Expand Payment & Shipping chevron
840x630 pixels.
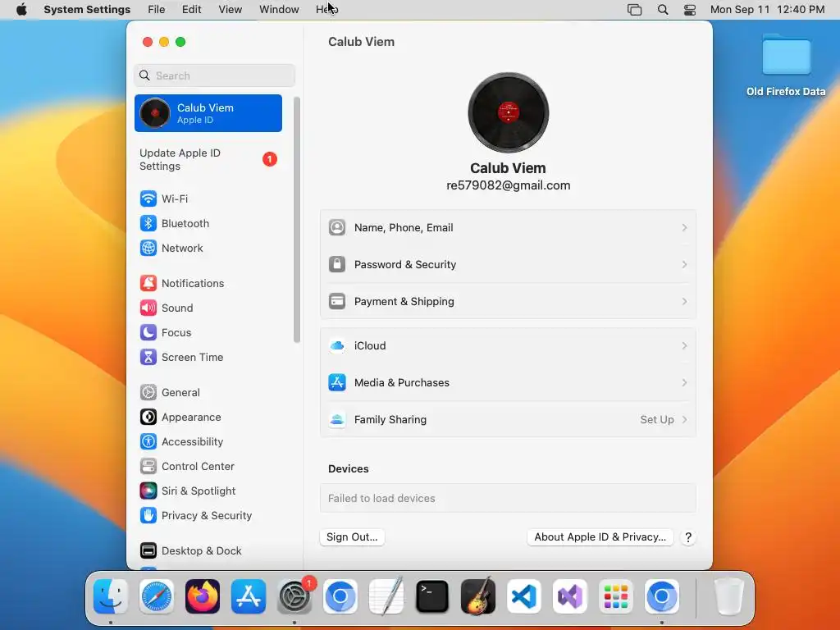click(684, 302)
